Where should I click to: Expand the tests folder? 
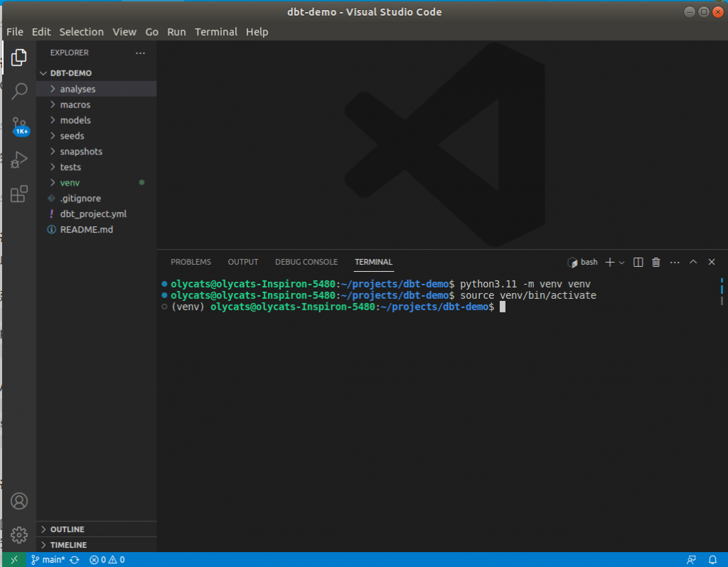pyautogui.click(x=96, y=167)
